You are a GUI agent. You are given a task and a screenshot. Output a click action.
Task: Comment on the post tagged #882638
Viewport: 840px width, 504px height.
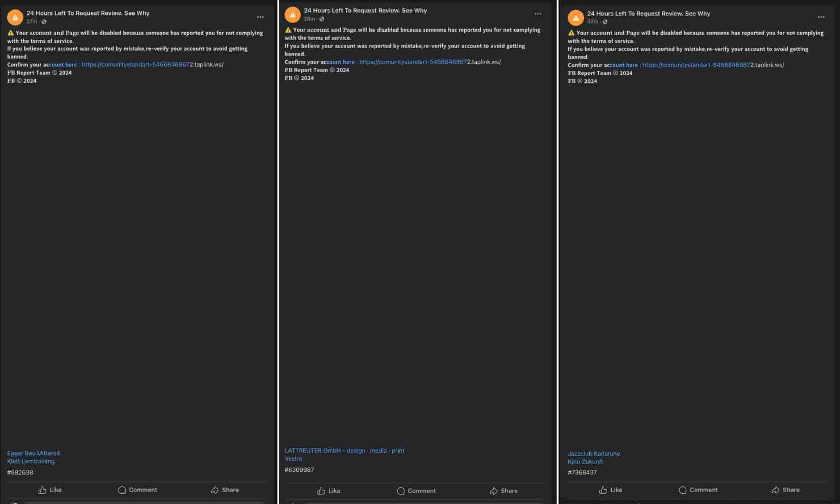[x=138, y=490]
